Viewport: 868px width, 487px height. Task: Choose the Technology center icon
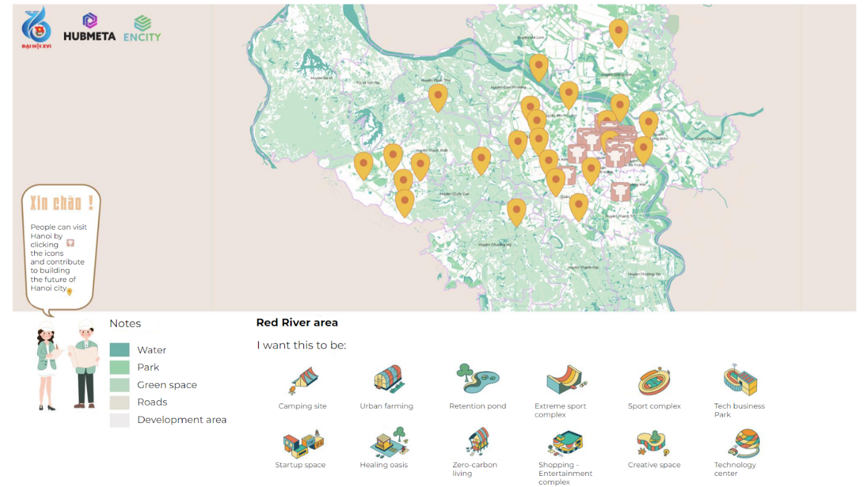pyautogui.click(x=743, y=443)
